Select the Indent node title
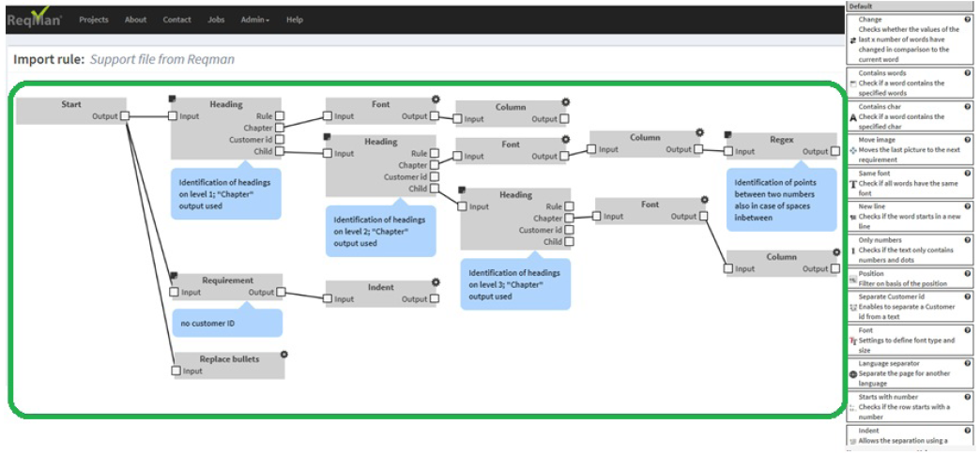This screenshot has width=980, height=455. (x=380, y=287)
